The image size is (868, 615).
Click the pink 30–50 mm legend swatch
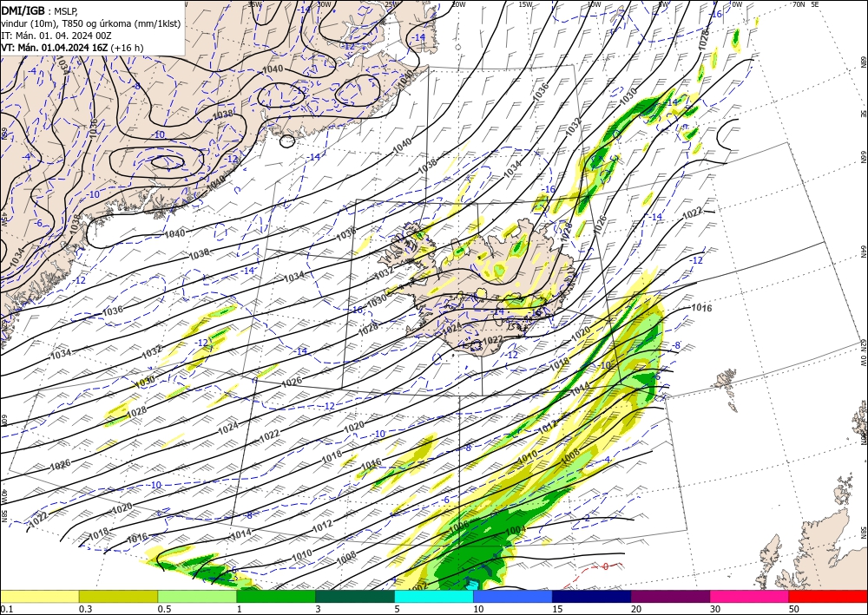tap(750, 596)
